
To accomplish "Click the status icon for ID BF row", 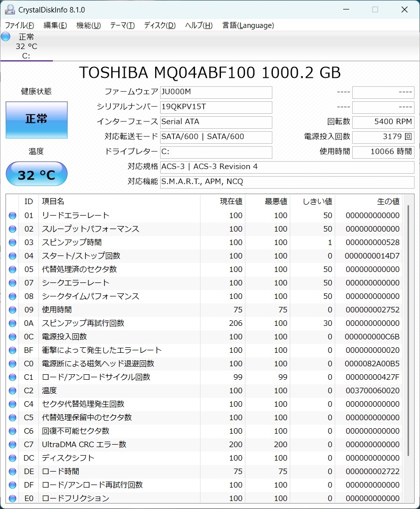I will click(12, 350).
